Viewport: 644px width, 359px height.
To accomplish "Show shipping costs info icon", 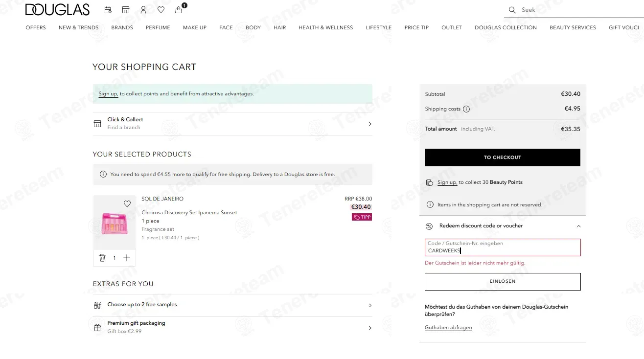I will (466, 109).
